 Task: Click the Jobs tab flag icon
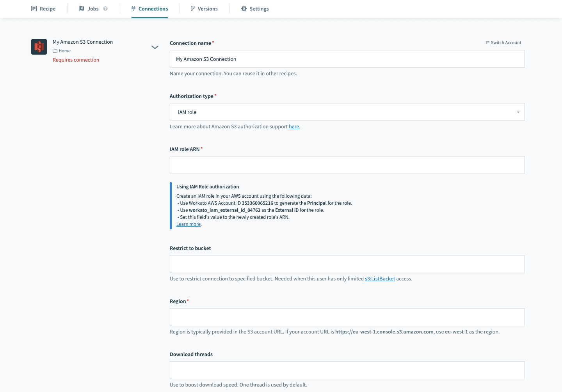tap(82, 9)
